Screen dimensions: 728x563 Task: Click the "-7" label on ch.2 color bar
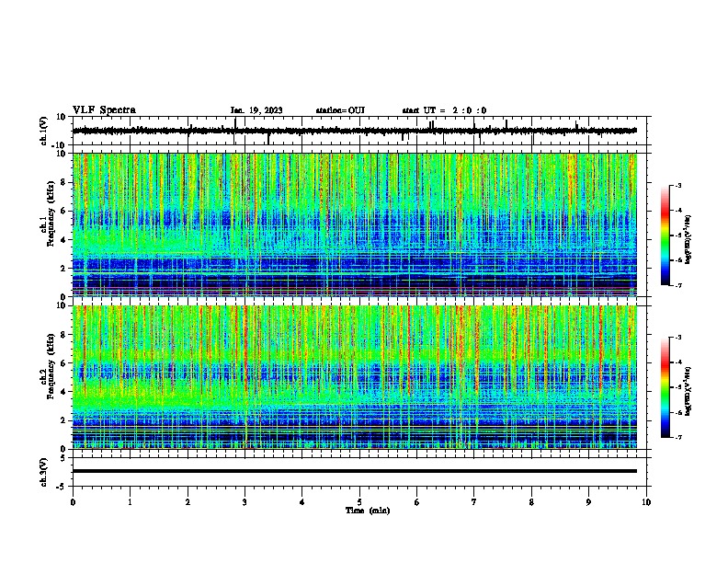pyautogui.click(x=678, y=438)
